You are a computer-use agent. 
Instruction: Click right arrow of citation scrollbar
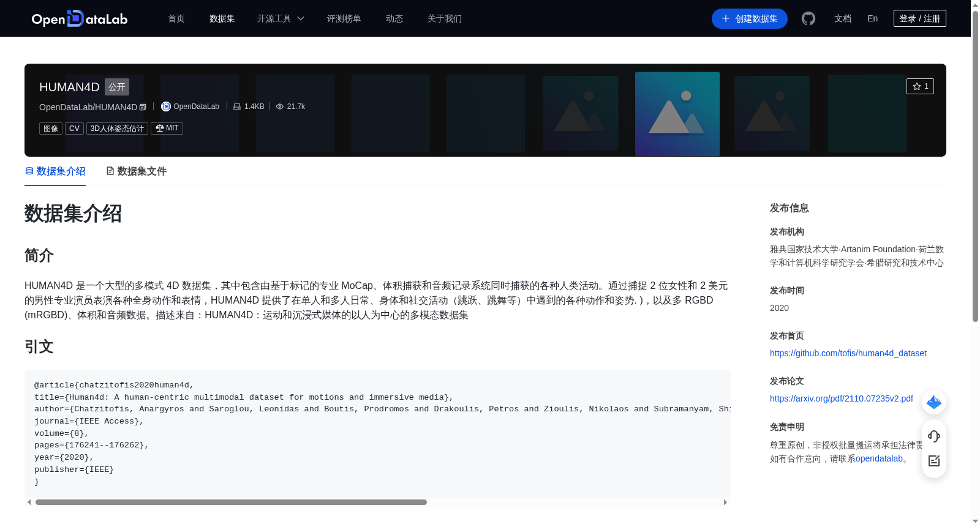tap(725, 502)
